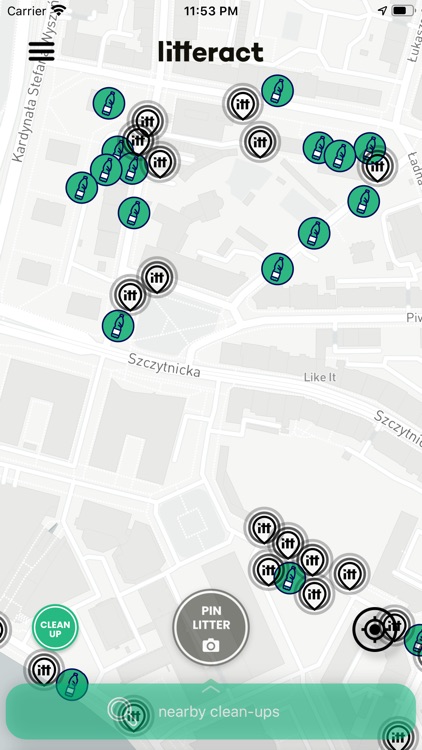
Task: Select green bottle marker beside Kardynała Stefana label
Action: coord(109,103)
